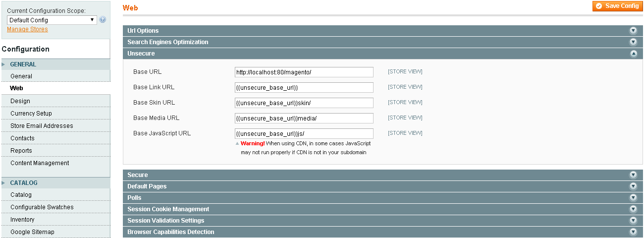The height and width of the screenshot is (238, 644).
Task: Collapse the Unsecure section arrow icon
Action: coord(633,54)
